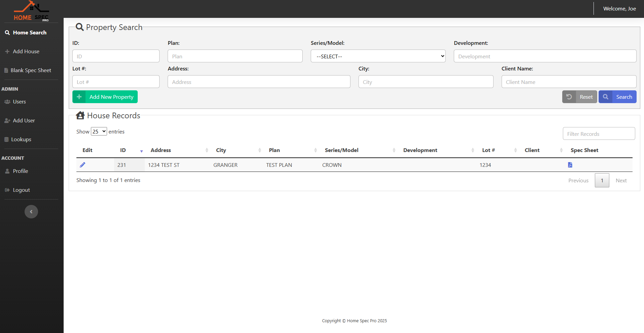Viewport: 644px width, 333px height.
Task: Sort records by the City column header
Action: tap(221, 150)
